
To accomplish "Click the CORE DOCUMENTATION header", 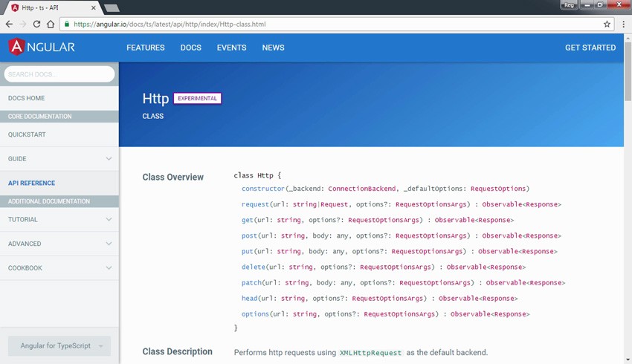I will pos(59,117).
